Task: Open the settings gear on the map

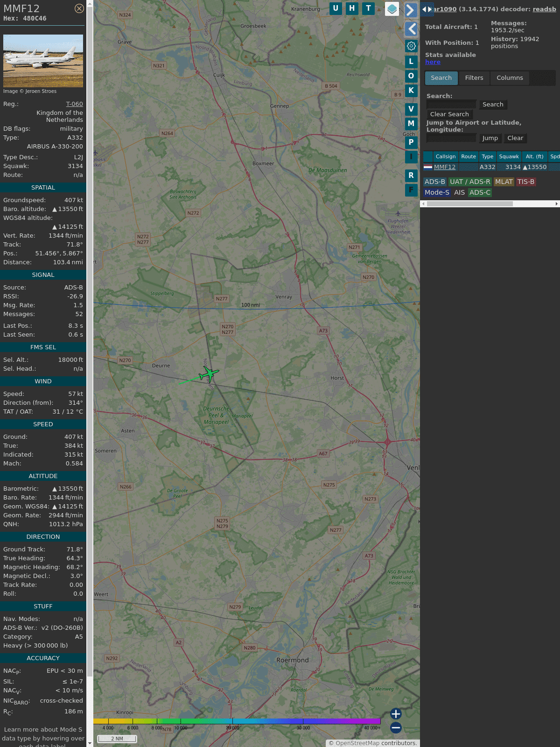Action: [x=411, y=46]
